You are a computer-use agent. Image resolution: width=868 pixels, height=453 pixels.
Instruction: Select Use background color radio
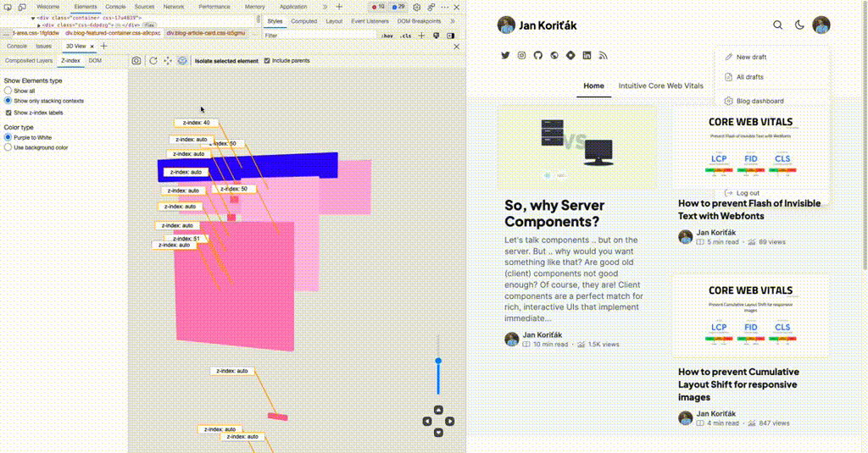8,147
